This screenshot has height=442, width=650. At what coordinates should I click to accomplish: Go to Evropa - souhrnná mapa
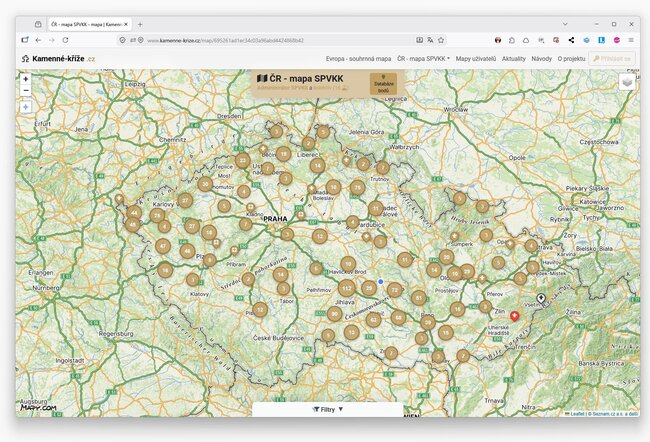(358, 59)
